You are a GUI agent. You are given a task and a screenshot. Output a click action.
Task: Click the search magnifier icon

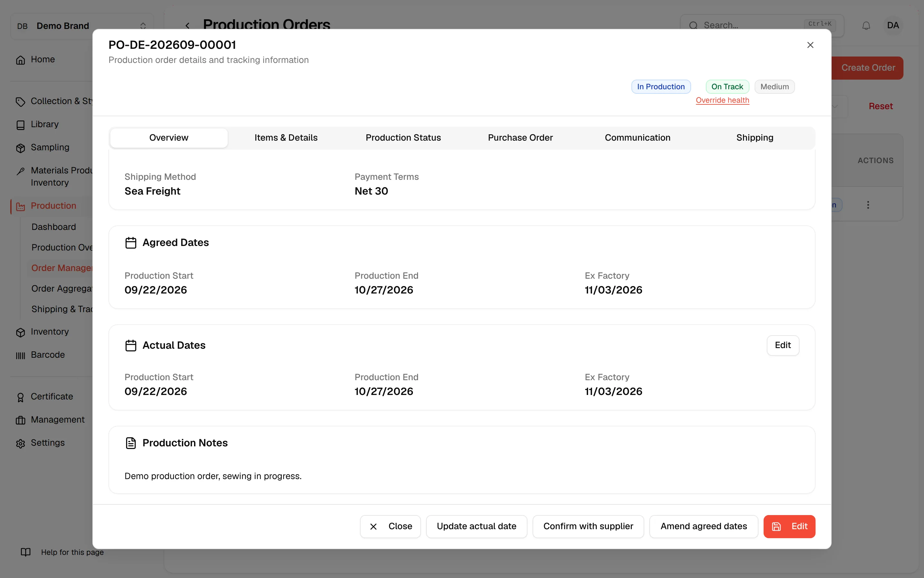click(x=693, y=26)
